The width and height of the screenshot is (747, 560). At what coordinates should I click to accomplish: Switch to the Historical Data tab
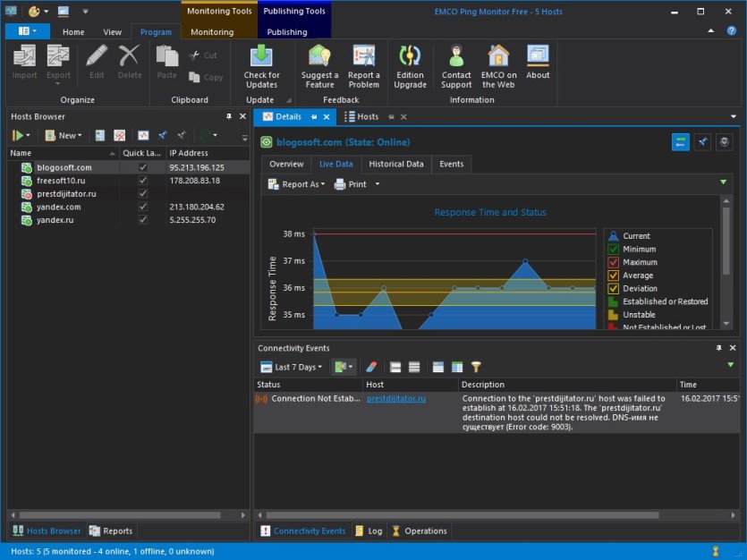(396, 164)
